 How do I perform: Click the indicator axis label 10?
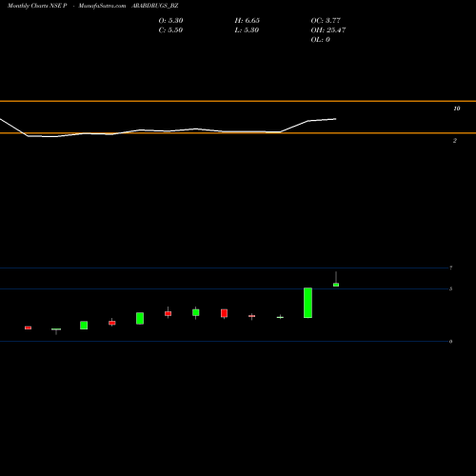(457, 109)
